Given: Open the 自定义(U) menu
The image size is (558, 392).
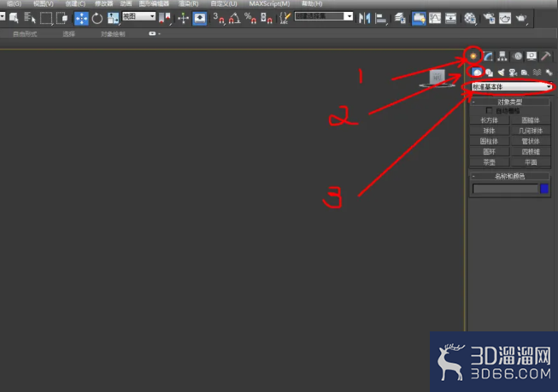Looking at the screenshot, I should coord(224,4).
